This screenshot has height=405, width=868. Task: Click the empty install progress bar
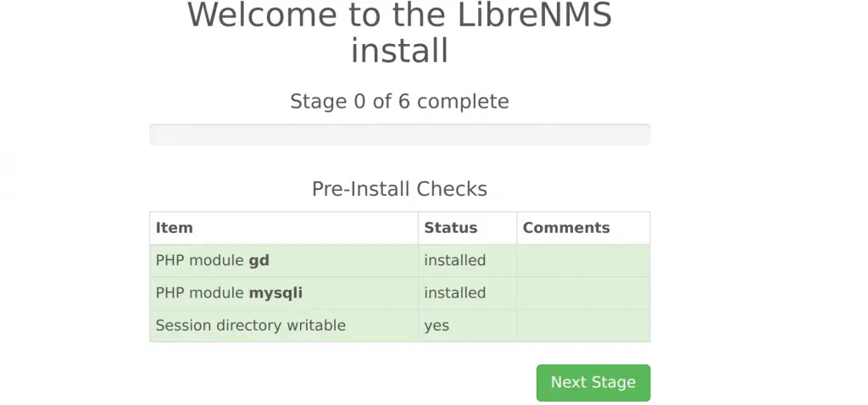(x=400, y=135)
